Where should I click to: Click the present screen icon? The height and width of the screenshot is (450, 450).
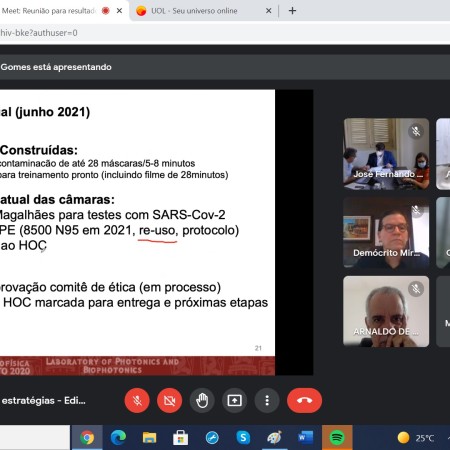[234, 400]
